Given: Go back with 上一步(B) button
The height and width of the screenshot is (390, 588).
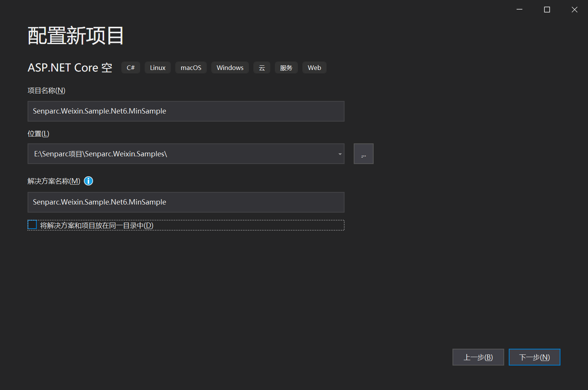Looking at the screenshot, I should [x=478, y=357].
